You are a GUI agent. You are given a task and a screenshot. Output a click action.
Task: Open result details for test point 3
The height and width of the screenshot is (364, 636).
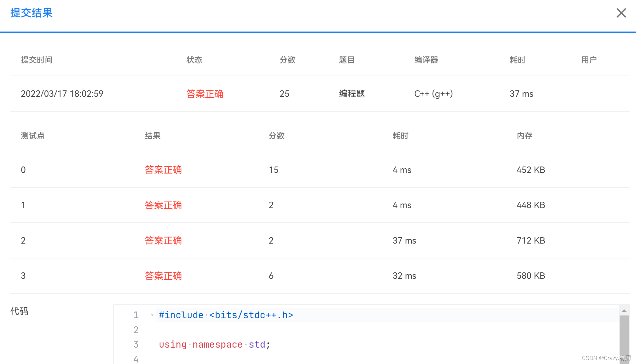tap(164, 276)
